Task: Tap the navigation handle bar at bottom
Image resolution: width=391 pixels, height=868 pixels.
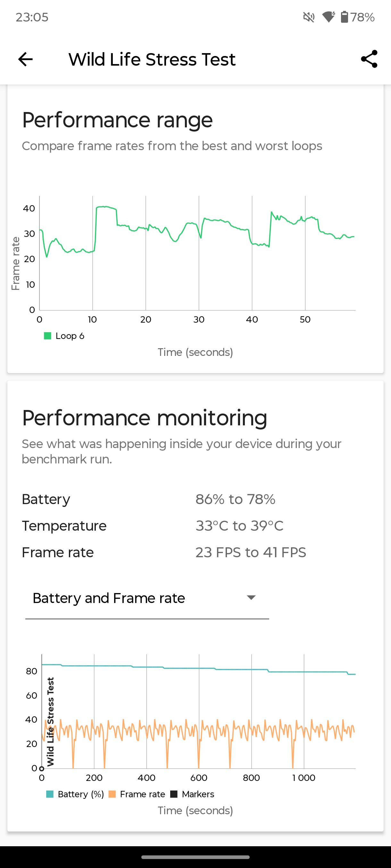Action: (195, 857)
